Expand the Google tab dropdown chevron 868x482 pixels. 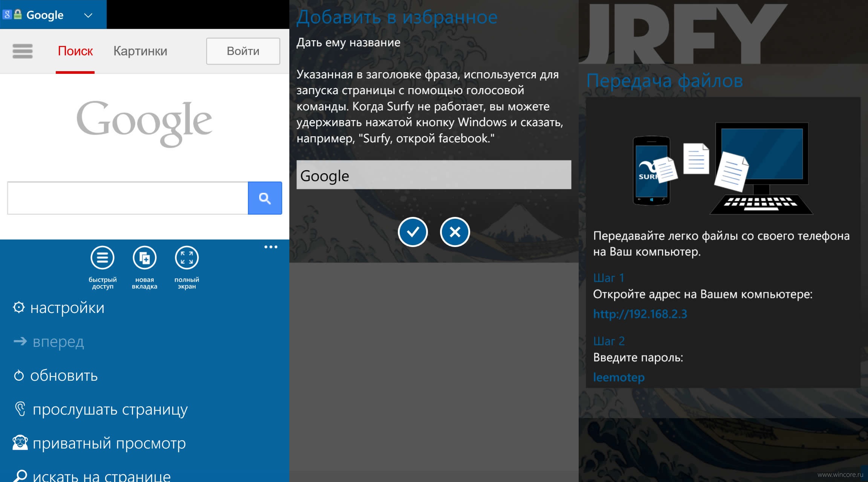[x=88, y=15]
